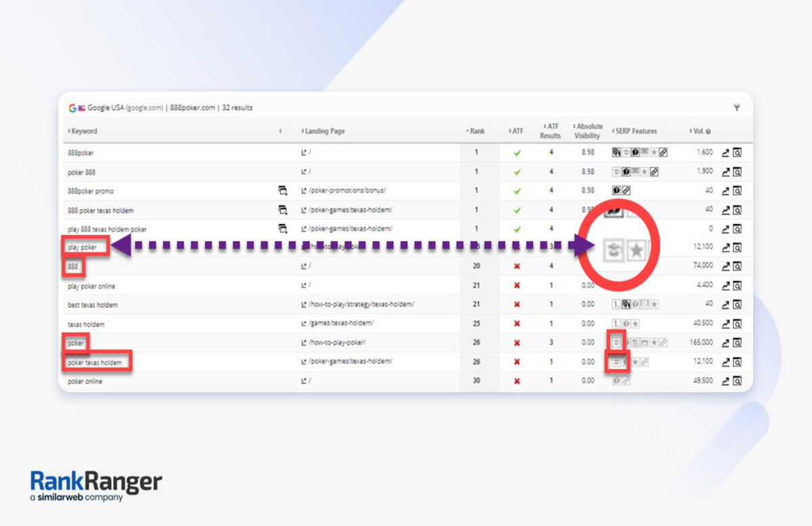Open trend graph icon for poker texas holdem 12,100 row
Viewport: 812px width, 526px height.
pos(725,361)
